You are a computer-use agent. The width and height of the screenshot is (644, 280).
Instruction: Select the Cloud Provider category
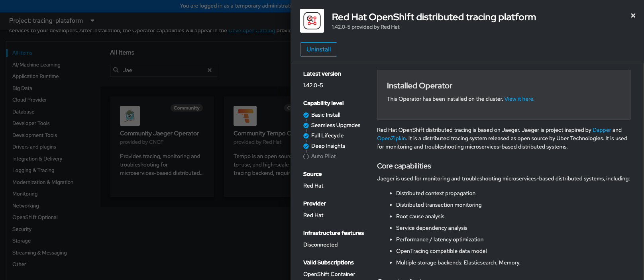click(x=29, y=100)
